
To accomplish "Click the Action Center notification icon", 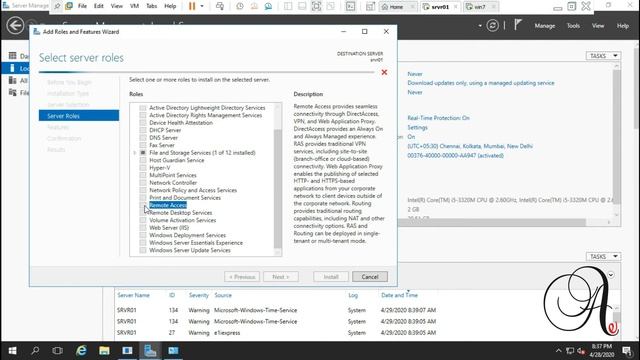I will (627, 351).
